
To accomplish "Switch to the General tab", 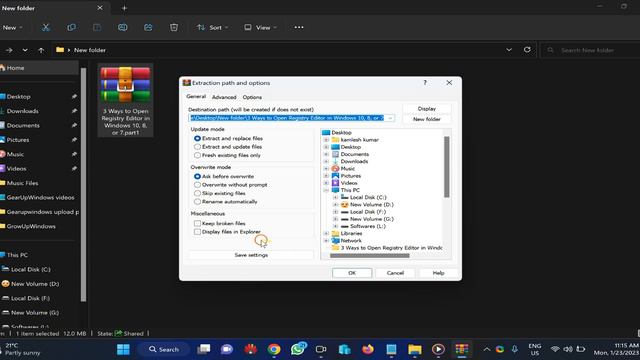I will click(x=196, y=97).
